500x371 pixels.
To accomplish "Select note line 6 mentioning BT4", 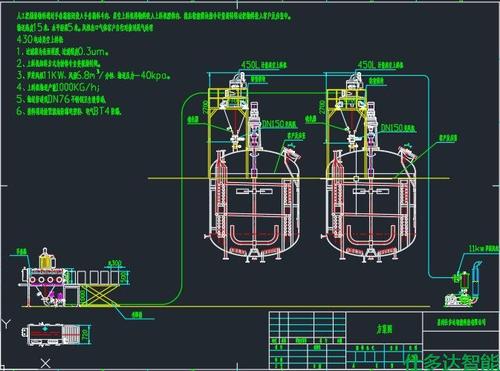I will coord(69,111).
